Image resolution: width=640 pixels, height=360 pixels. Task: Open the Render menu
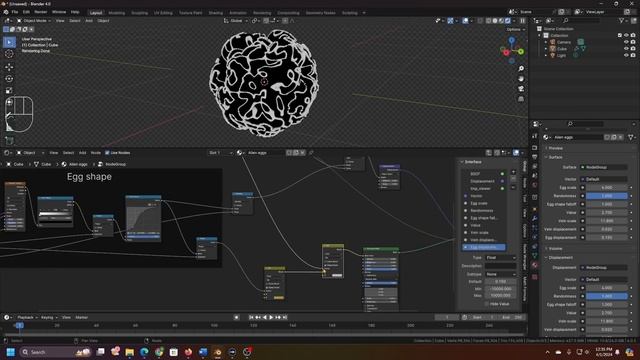40,12
